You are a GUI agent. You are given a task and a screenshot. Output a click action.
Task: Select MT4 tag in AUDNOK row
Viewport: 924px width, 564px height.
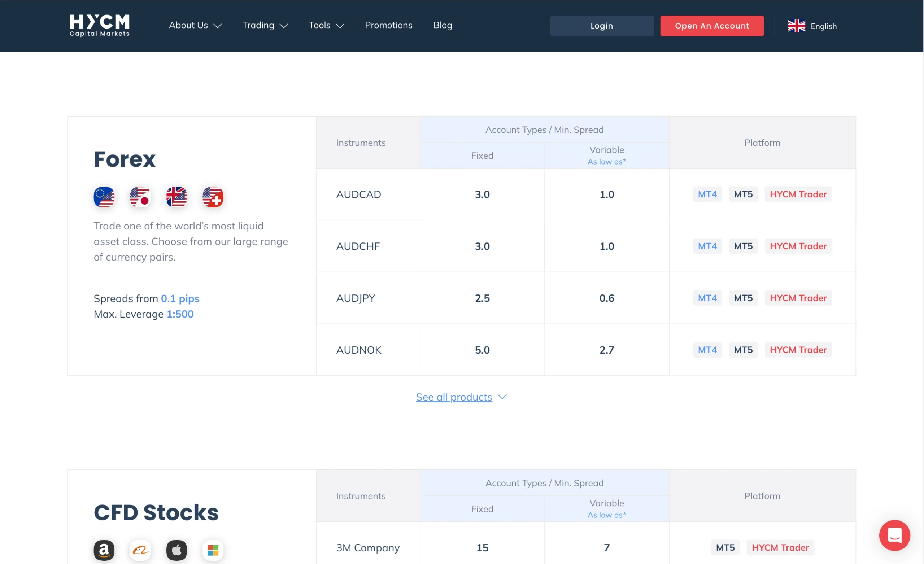pos(707,350)
